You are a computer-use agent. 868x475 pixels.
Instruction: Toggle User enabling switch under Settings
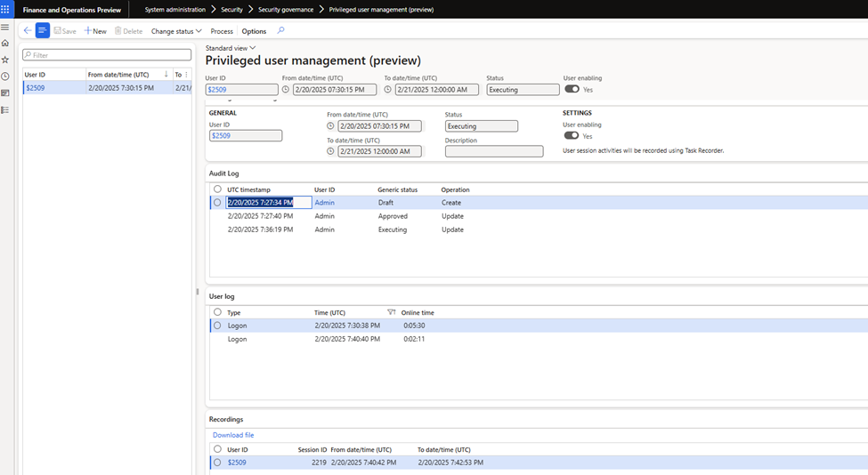572,136
